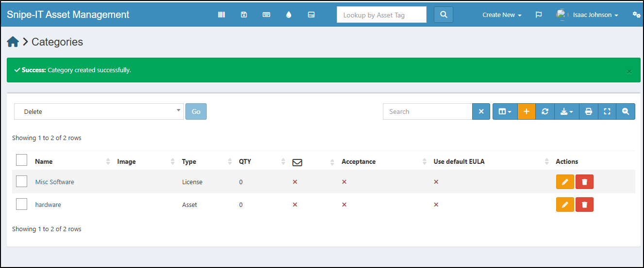Open Accessories via the keyboard icon
644x268 pixels.
tap(266, 15)
